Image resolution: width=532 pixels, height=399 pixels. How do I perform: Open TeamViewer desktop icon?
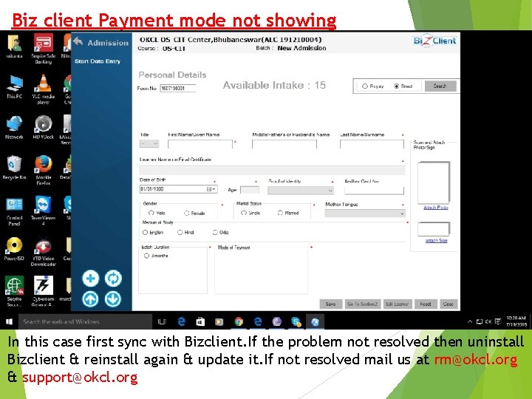pyautogui.click(x=44, y=211)
